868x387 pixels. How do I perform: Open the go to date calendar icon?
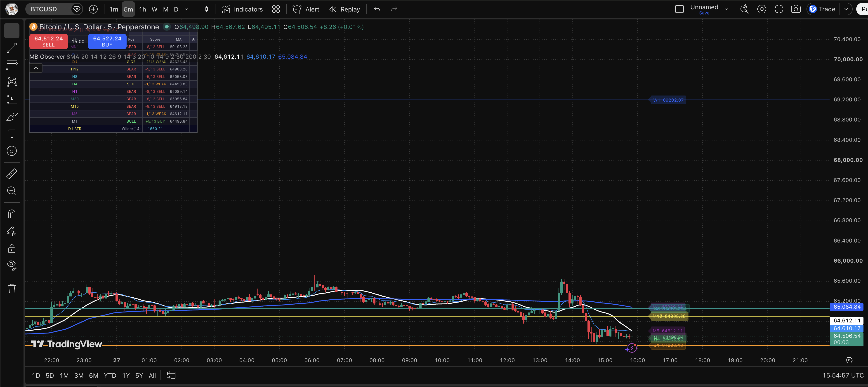171,375
